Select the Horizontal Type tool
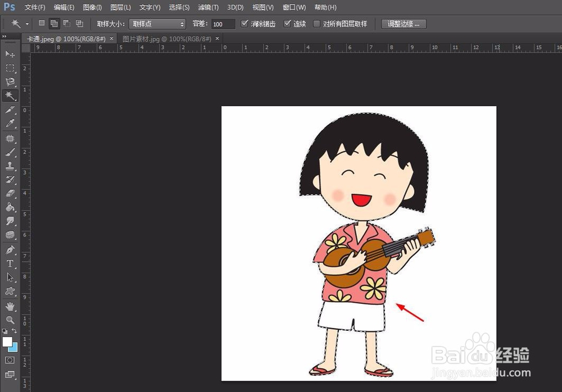The height and width of the screenshot is (392, 562). (x=10, y=264)
